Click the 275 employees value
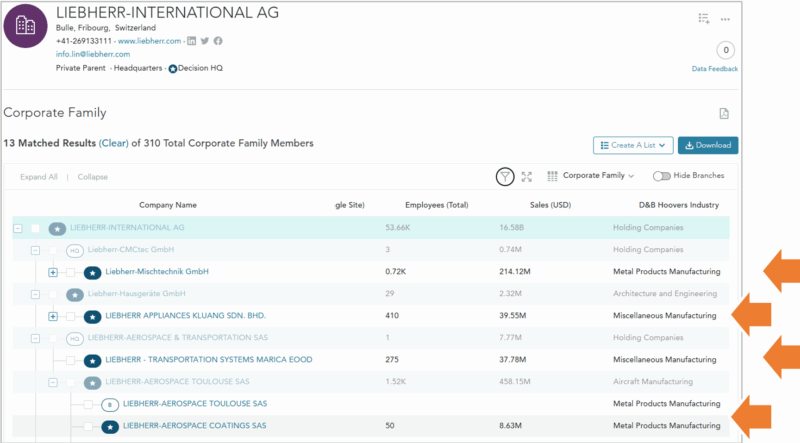The width and height of the screenshot is (800, 443). click(x=392, y=360)
